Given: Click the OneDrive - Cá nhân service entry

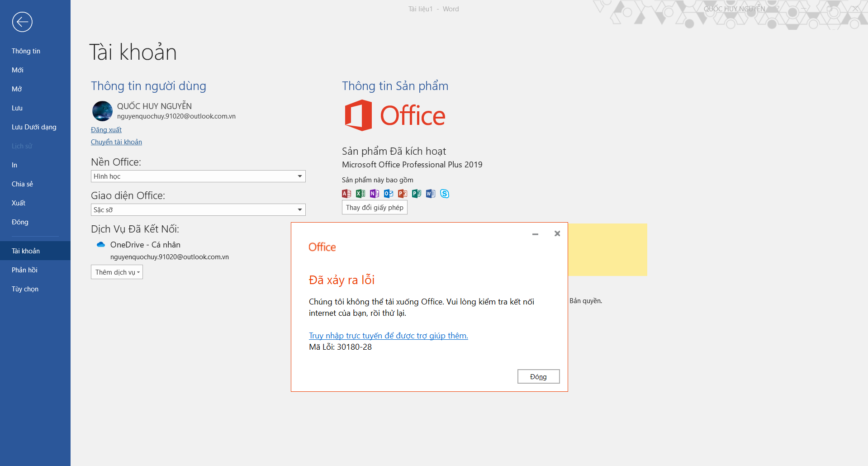Looking at the screenshot, I should (145, 245).
